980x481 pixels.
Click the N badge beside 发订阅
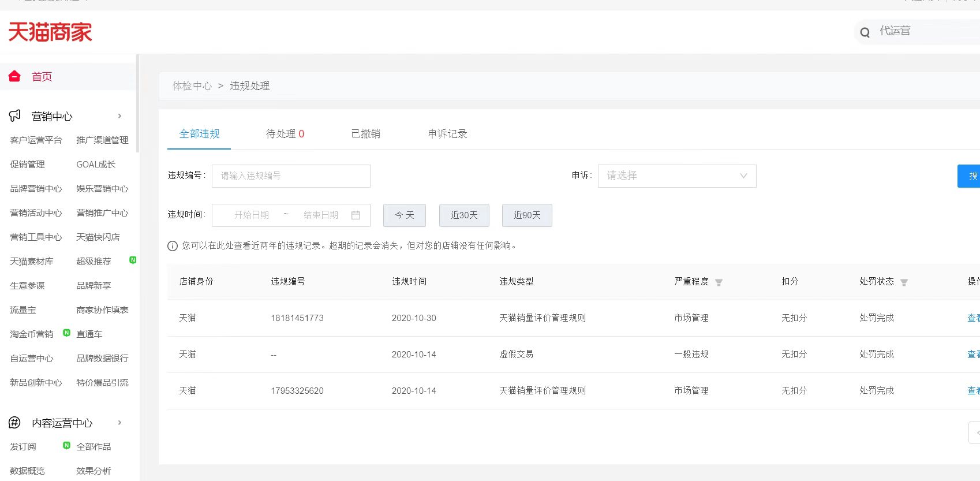tap(66, 445)
